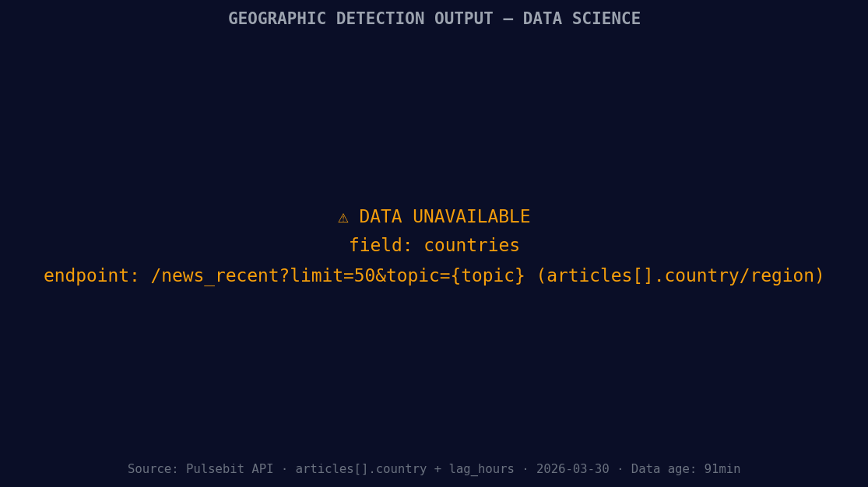
Task: Click the (articles[].country/region) text
Action: (680, 276)
